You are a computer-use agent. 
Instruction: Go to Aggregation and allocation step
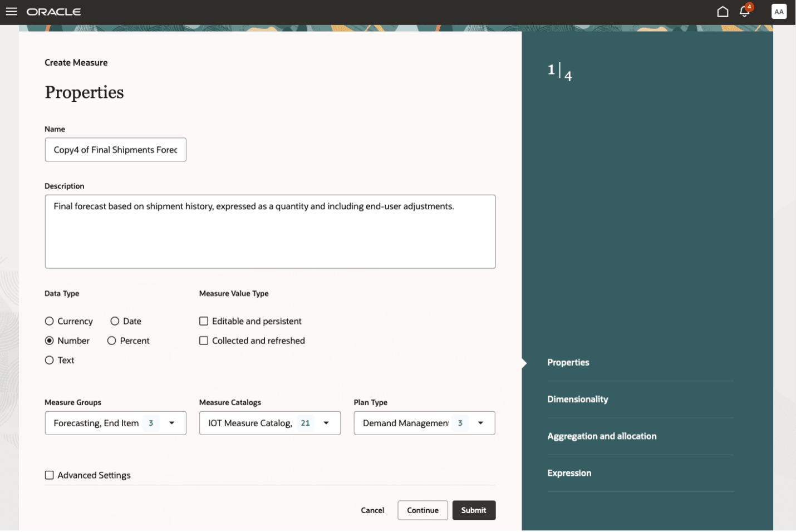pos(602,436)
